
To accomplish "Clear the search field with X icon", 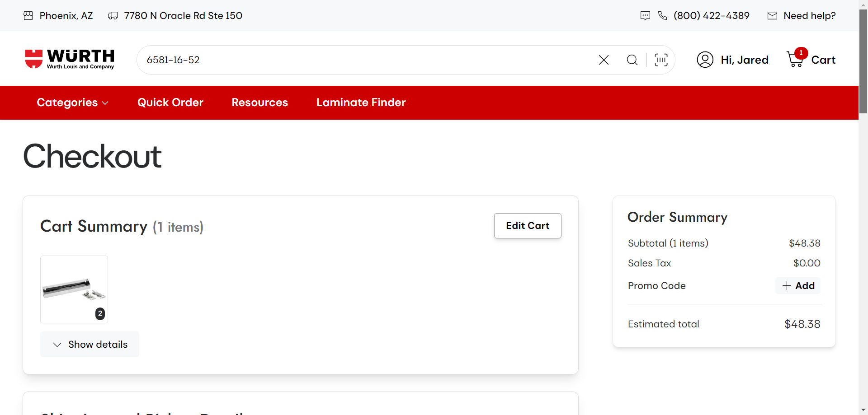I will point(604,60).
